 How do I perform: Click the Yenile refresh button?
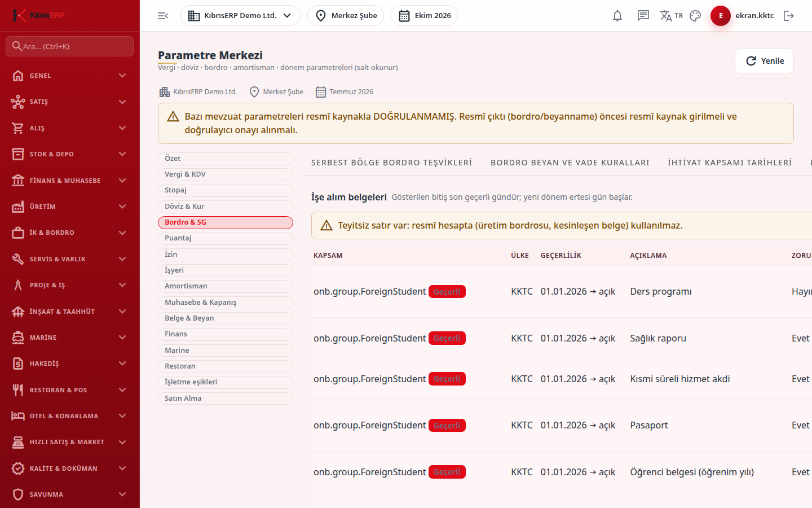764,61
